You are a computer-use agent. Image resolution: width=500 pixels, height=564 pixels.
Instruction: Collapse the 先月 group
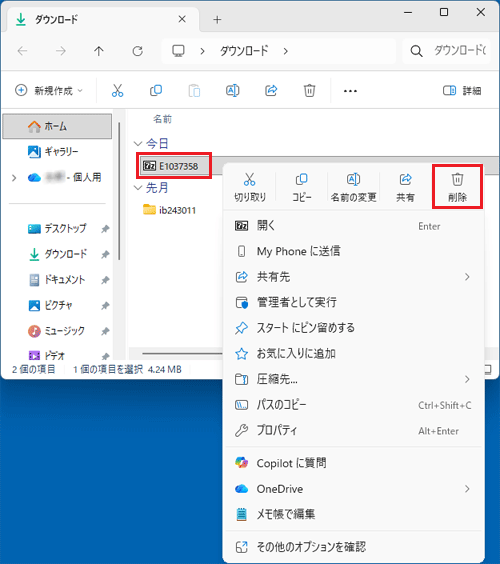(138, 188)
